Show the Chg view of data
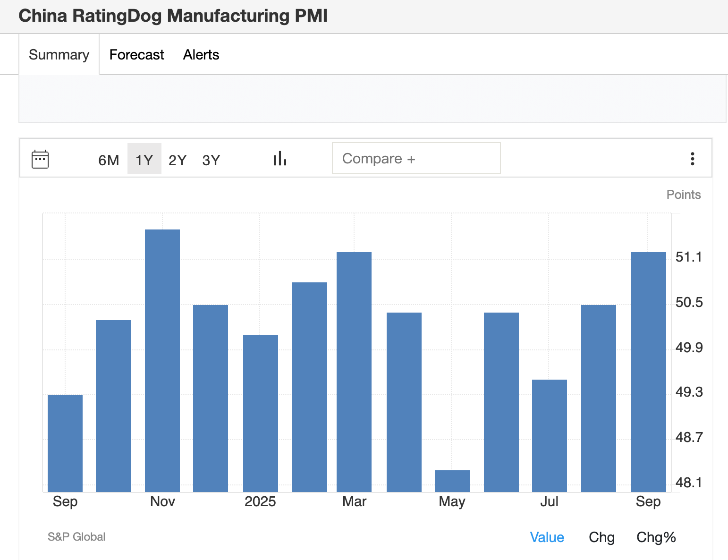The height and width of the screenshot is (560, 728). 601,537
